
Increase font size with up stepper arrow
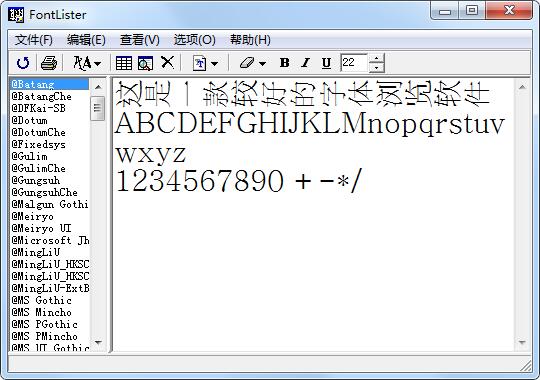tap(376, 58)
